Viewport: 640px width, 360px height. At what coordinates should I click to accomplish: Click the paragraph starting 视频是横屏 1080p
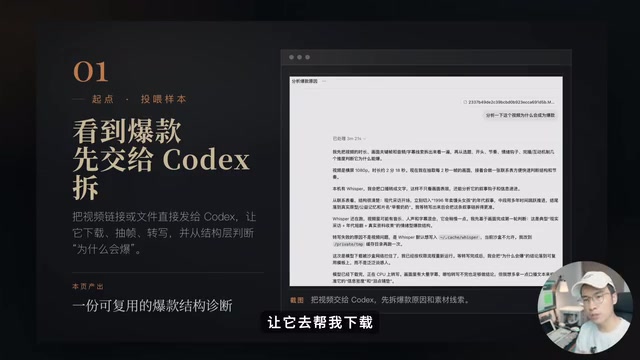(x=444, y=173)
